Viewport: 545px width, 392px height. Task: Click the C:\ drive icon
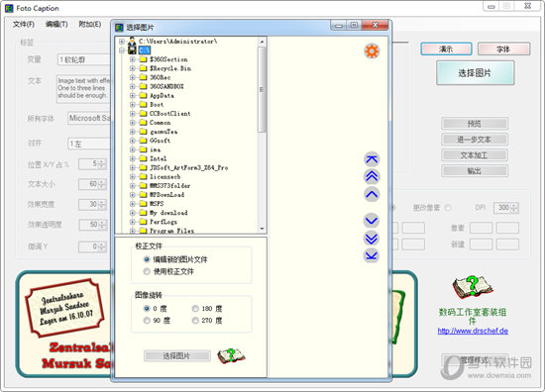pos(132,50)
